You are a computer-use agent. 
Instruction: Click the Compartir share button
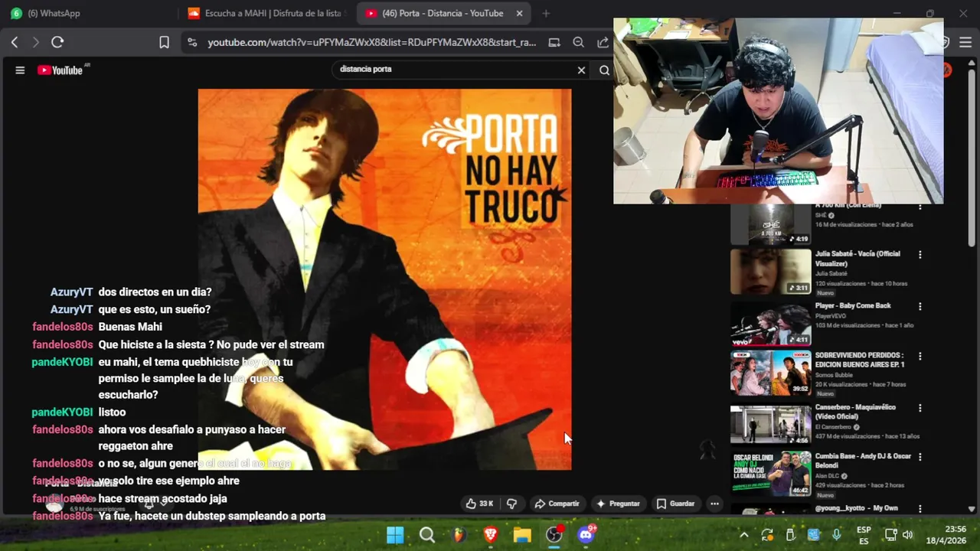(557, 504)
